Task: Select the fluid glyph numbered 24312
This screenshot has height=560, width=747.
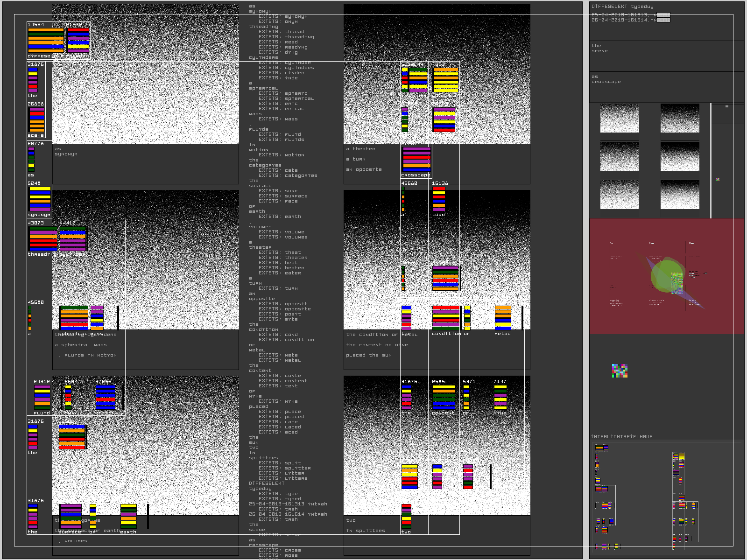Action: point(42,398)
